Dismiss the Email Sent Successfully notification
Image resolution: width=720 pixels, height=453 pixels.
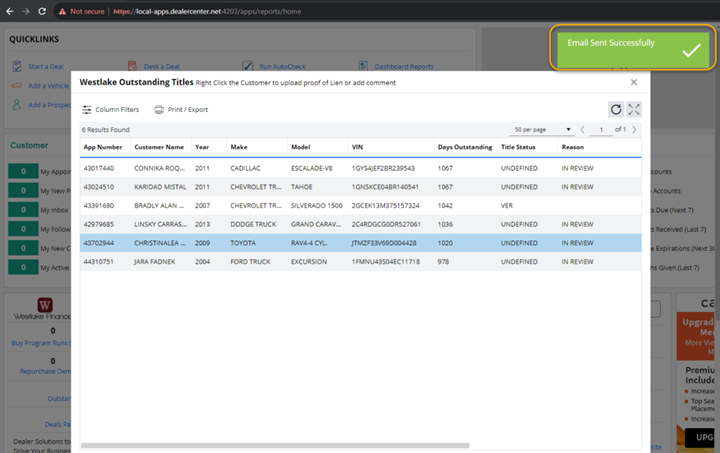pyautogui.click(x=633, y=48)
